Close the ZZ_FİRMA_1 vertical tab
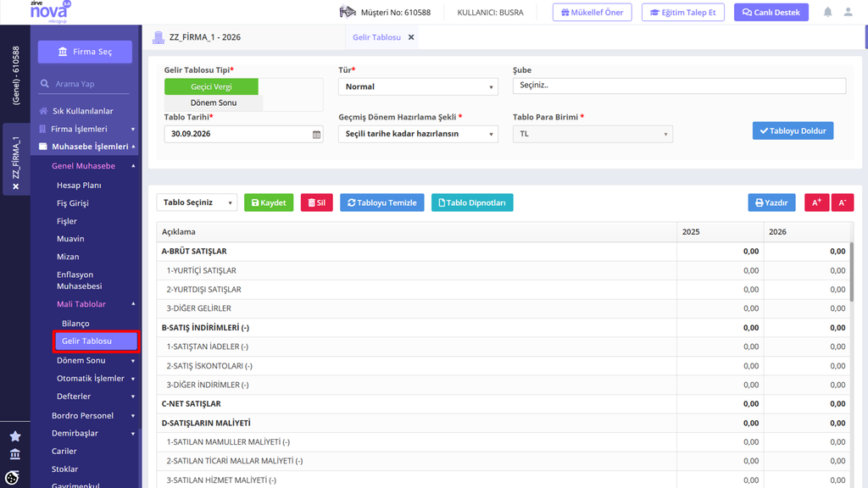This screenshot has width=868, height=488. 15,186
